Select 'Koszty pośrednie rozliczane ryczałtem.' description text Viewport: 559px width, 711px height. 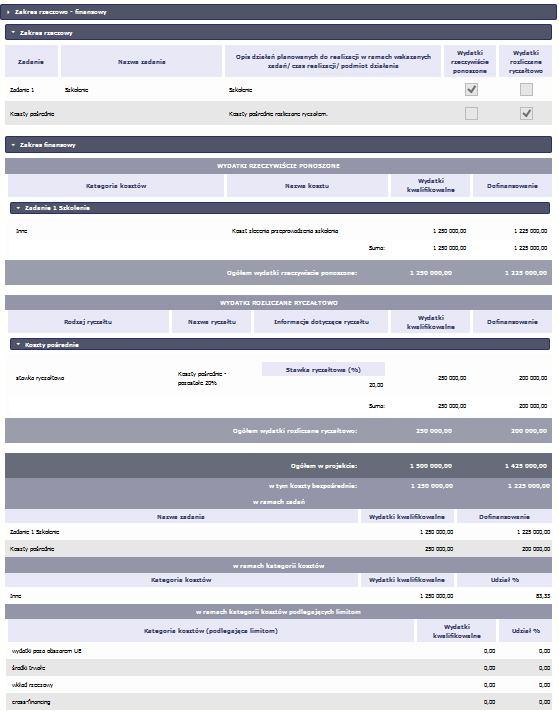pyautogui.click(x=278, y=114)
